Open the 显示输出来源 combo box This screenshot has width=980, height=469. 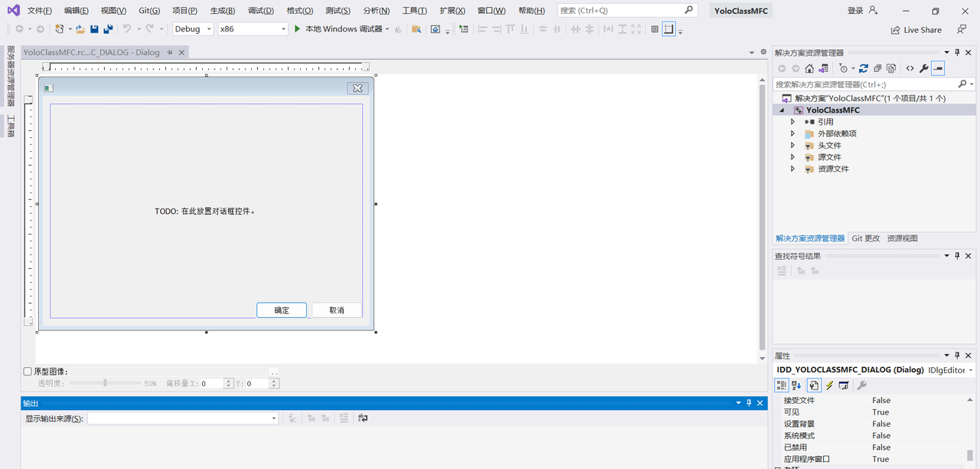[182, 418]
